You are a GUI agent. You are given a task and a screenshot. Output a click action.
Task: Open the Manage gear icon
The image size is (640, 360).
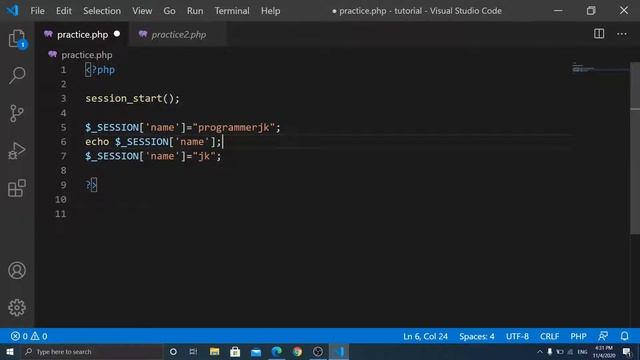(17, 307)
